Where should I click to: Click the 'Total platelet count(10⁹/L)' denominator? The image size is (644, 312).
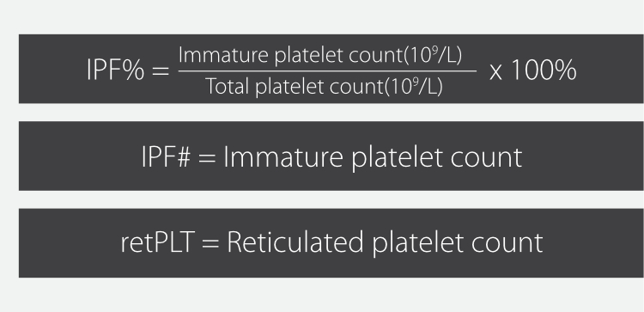(x=324, y=87)
